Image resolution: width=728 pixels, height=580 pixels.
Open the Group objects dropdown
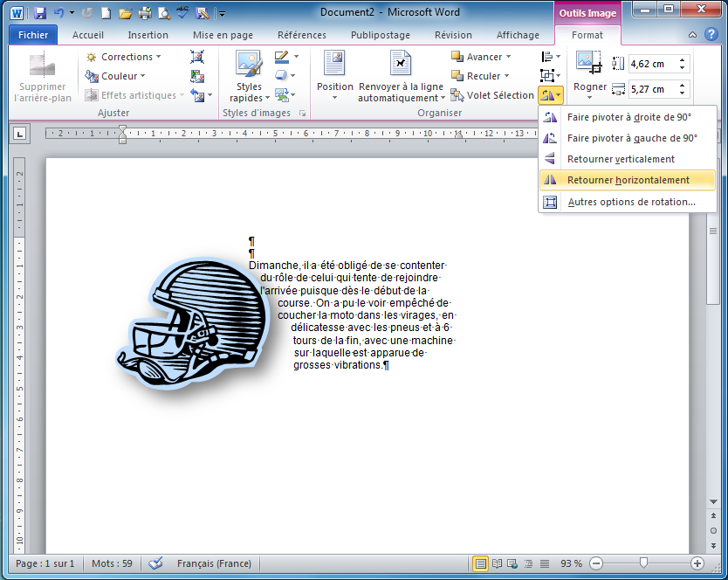click(x=551, y=76)
